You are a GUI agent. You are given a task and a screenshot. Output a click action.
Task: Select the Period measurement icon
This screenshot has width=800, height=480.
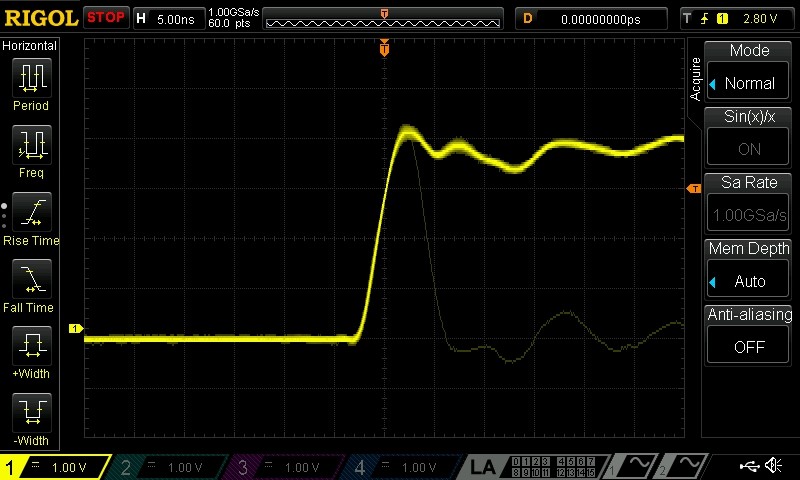[32, 78]
